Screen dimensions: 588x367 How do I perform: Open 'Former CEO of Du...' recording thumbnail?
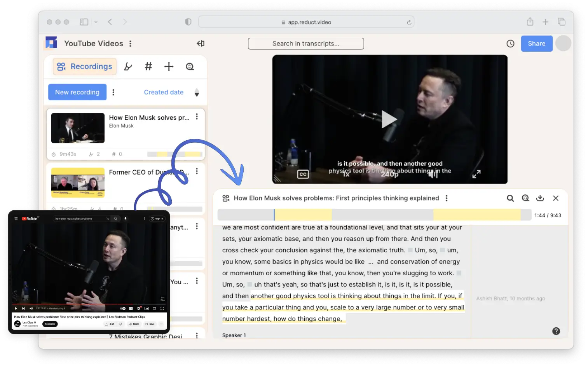[78, 183]
